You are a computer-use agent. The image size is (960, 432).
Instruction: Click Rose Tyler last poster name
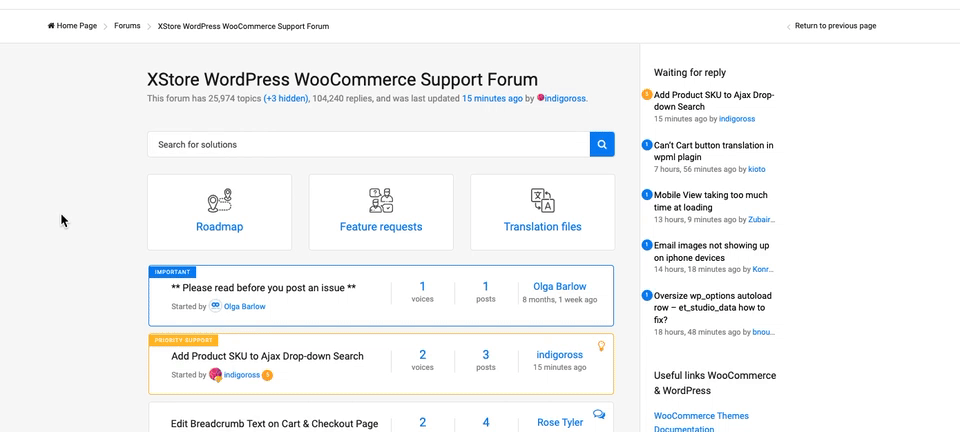[560, 422]
